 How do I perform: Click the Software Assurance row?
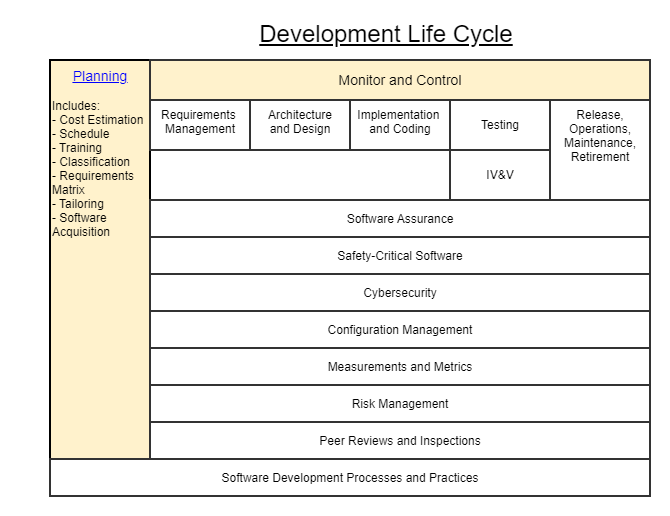pos(400,219)
